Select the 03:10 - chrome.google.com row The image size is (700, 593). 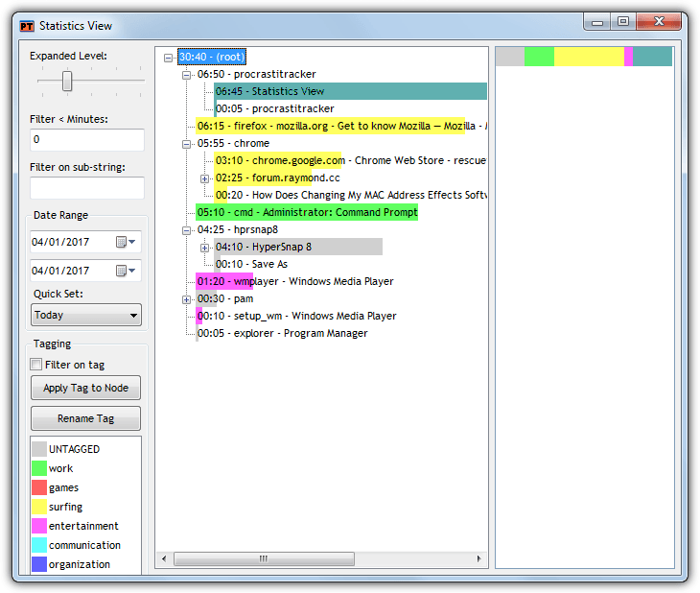coord(350,160)
